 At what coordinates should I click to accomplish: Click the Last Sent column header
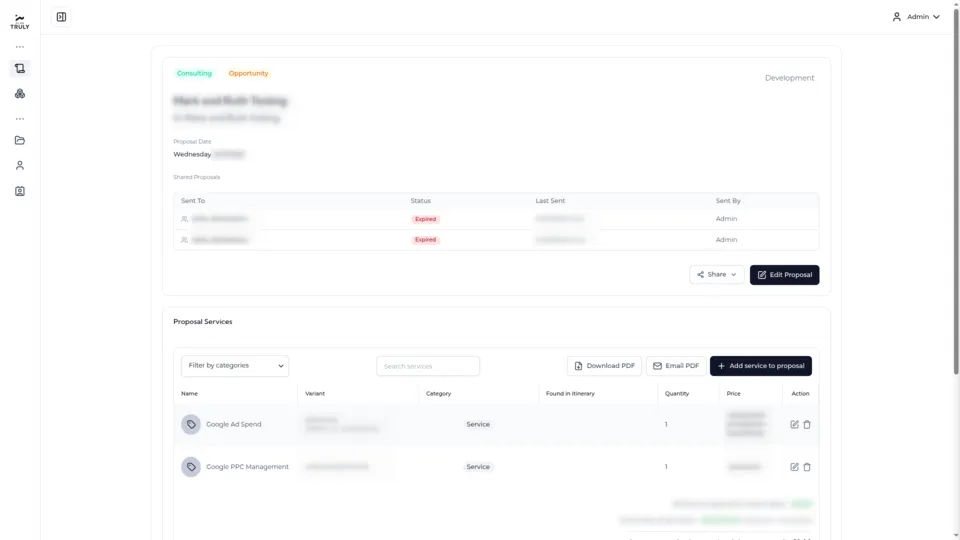(x=550, y=201)
